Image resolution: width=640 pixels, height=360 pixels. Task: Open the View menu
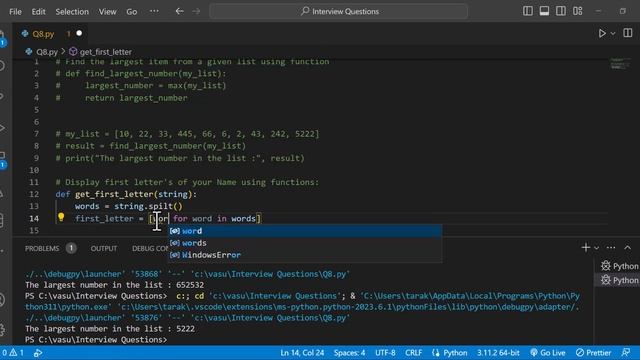(x=107, y=11)
